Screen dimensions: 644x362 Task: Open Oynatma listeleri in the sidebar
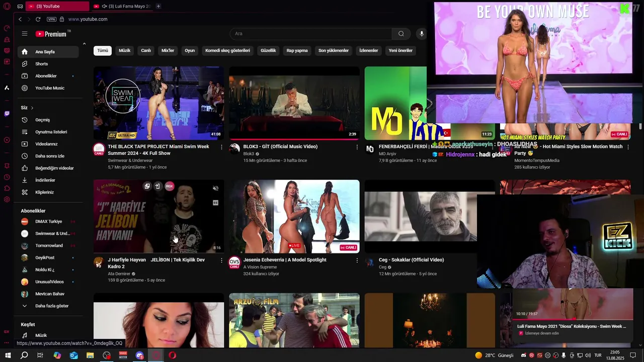48,132
